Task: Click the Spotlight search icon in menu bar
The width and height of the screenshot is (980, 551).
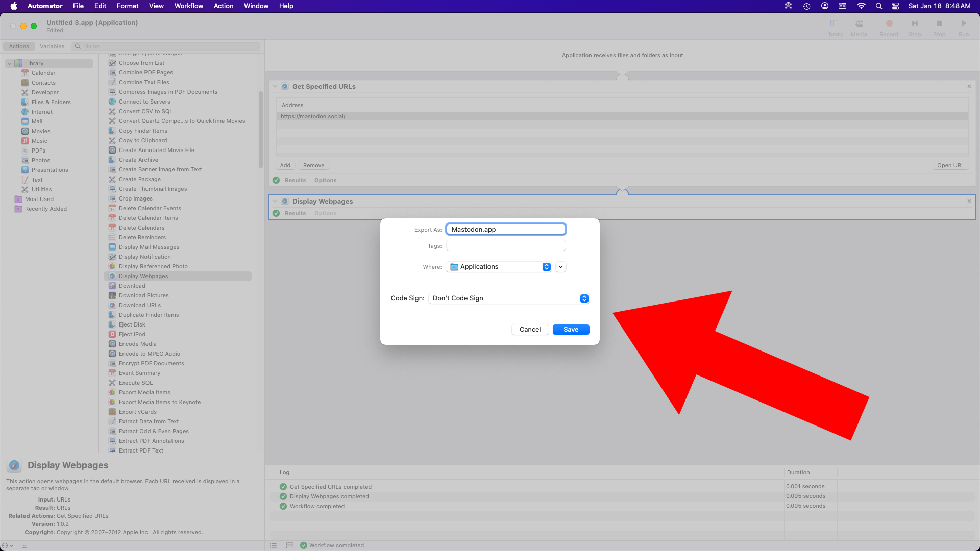Action: (x=879, y=6)
